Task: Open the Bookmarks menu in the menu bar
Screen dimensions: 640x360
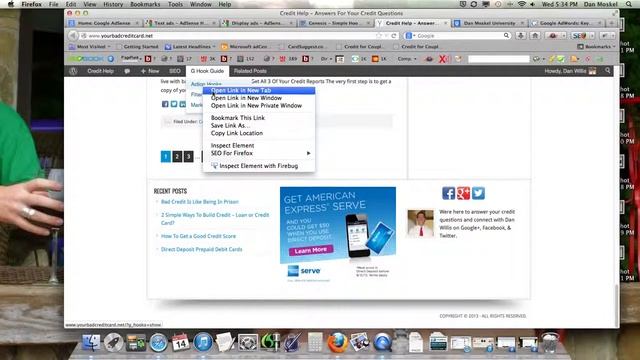Action: tap(145, 4)
